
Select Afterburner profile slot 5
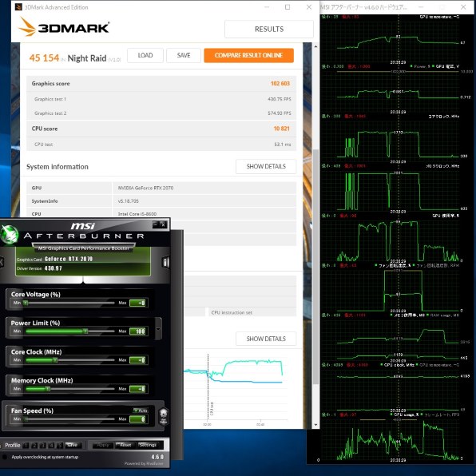pyautogui.click(x=60, y=445)
